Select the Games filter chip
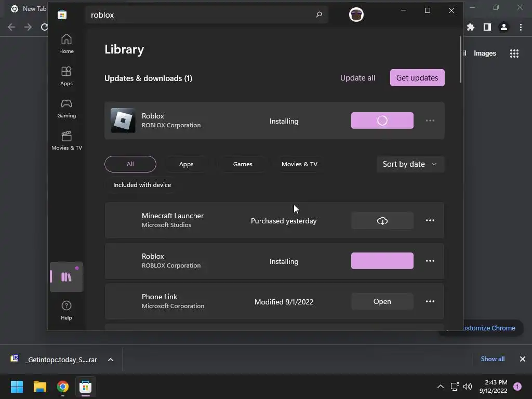 (x=243, y=164)
